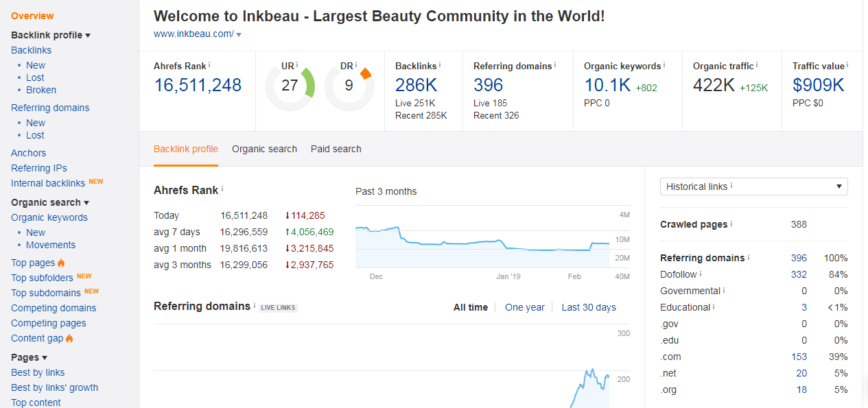The image size is (868, 408).
Task: Click the info icon beside Ahrefs Rank metric
Action: 209,64
